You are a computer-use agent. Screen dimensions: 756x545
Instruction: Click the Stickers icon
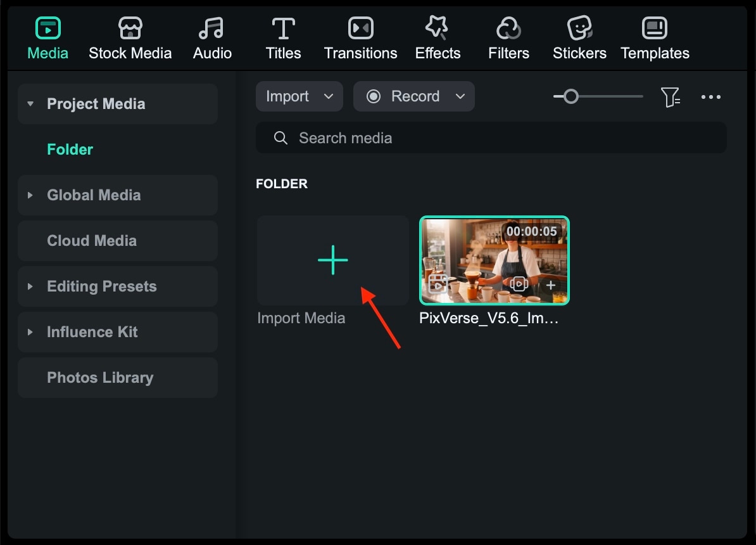tap(579, 28)
